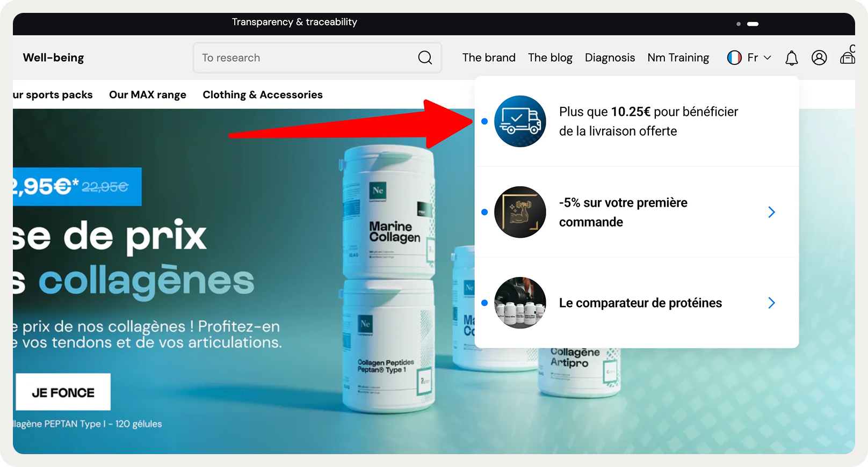Click the protein comparator thumbnail
868x467 pixels.
pyautogui.click(x=520, y=303)
